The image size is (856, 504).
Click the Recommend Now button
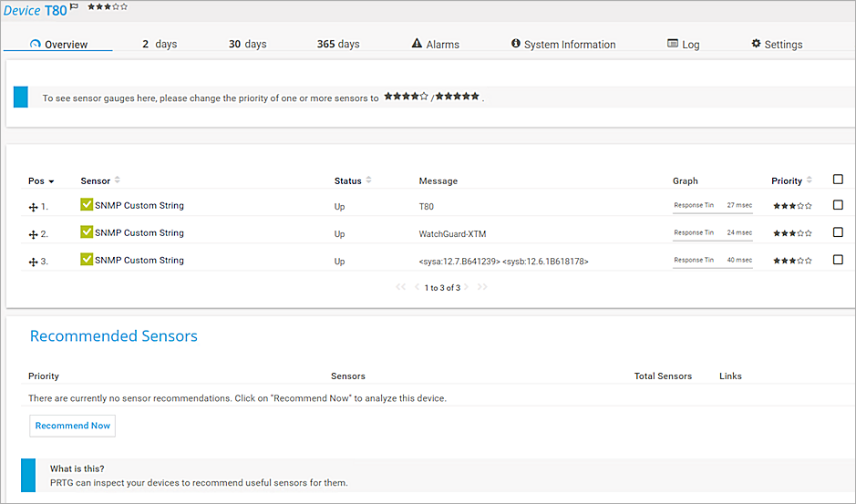[x=73, y=426]
